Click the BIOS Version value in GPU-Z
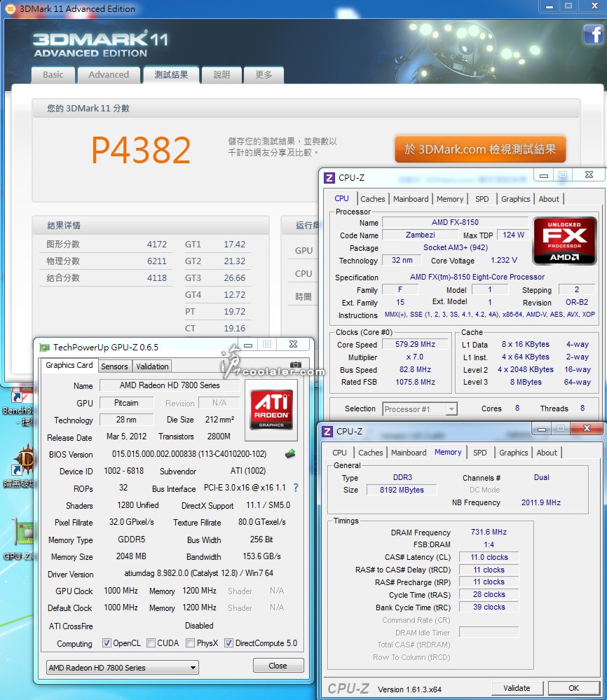The height and width of the screenshot is (700, 607). (189, 454)
